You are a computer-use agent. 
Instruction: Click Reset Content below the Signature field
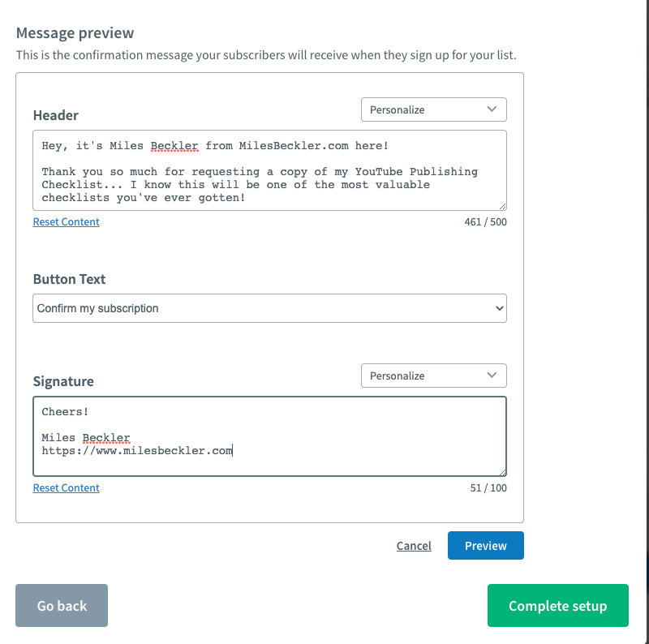(x=67, y=487)
